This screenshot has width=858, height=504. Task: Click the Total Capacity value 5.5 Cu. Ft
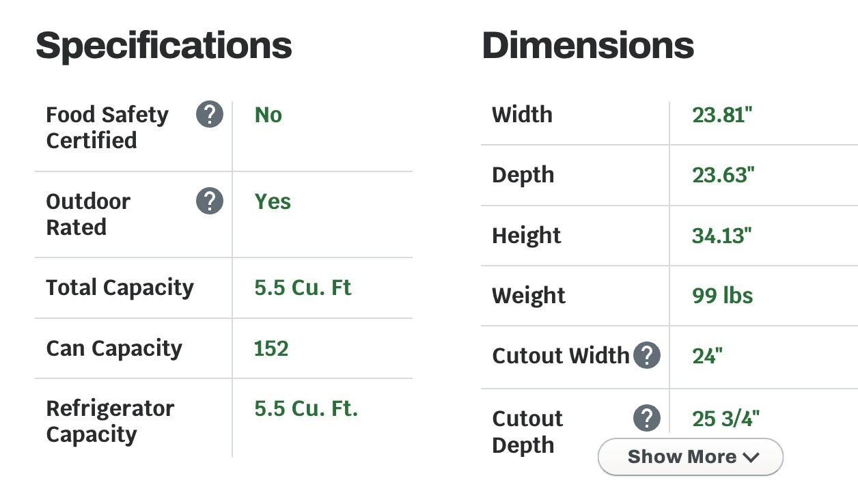coord(303,288)
